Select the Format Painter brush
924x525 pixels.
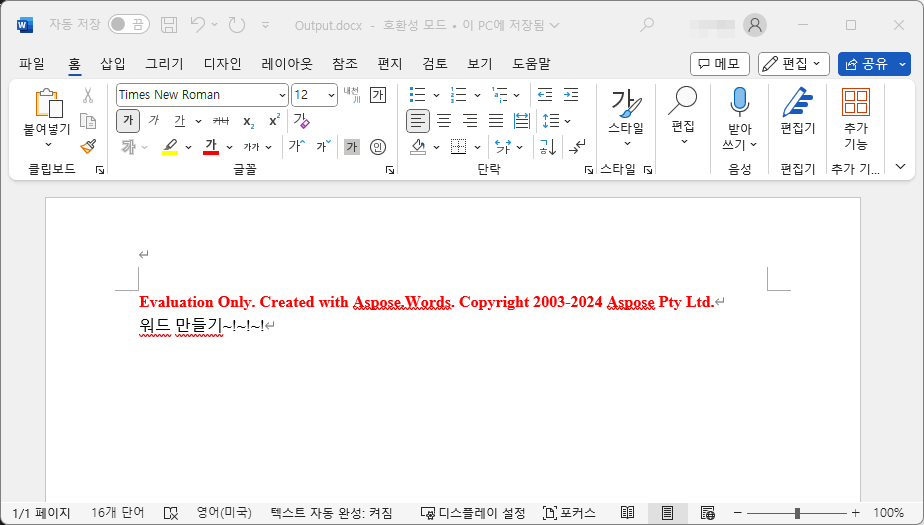tap(88, 146)
